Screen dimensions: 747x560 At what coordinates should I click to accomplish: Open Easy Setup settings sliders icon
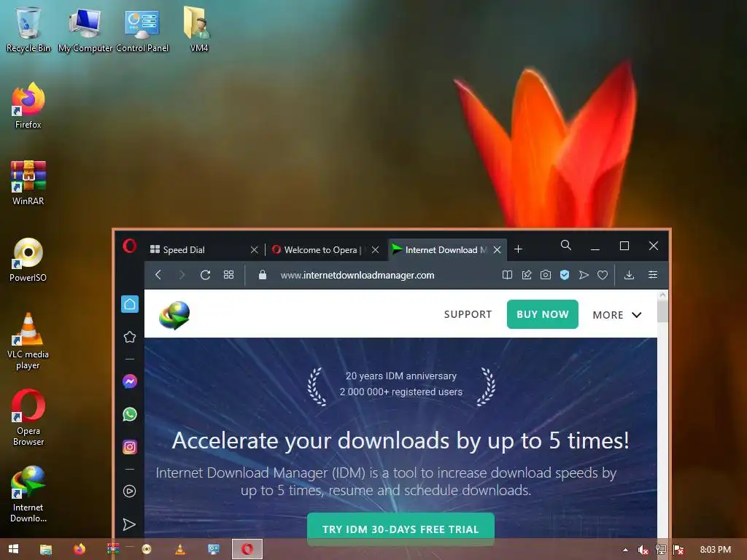(653, 275)
